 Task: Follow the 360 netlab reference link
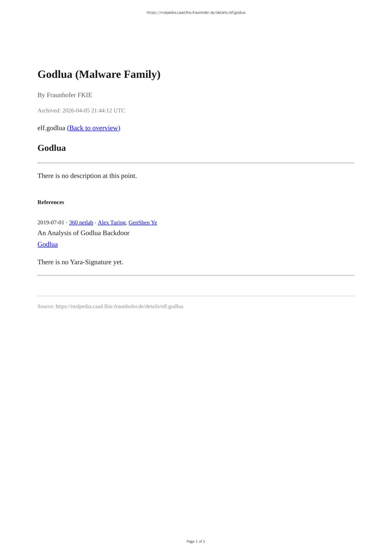tap(81, 222)
